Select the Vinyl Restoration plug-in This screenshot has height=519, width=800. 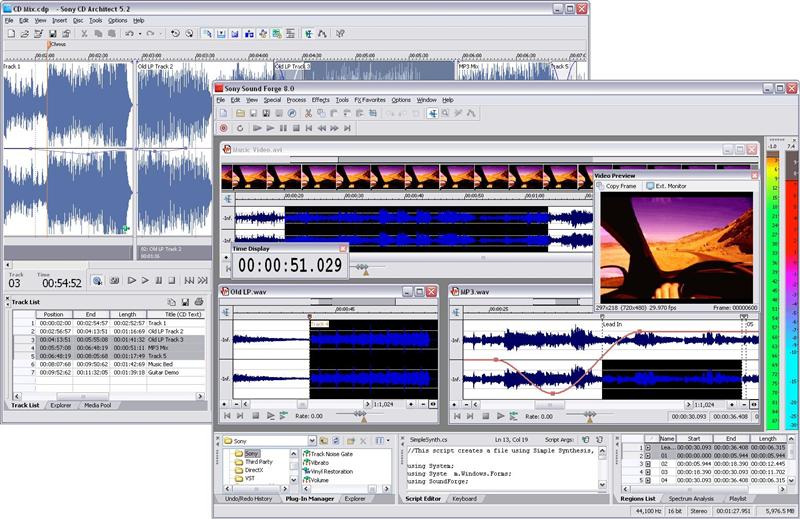328,472
